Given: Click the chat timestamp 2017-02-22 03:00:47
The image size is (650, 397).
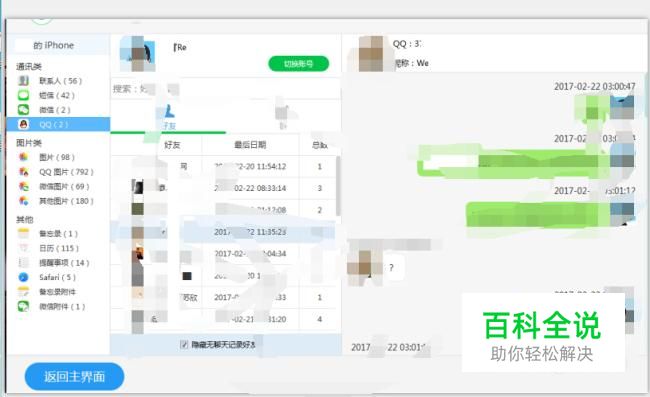Looking at the screenshot, I should pyautogui.click(x=594, y=86).
